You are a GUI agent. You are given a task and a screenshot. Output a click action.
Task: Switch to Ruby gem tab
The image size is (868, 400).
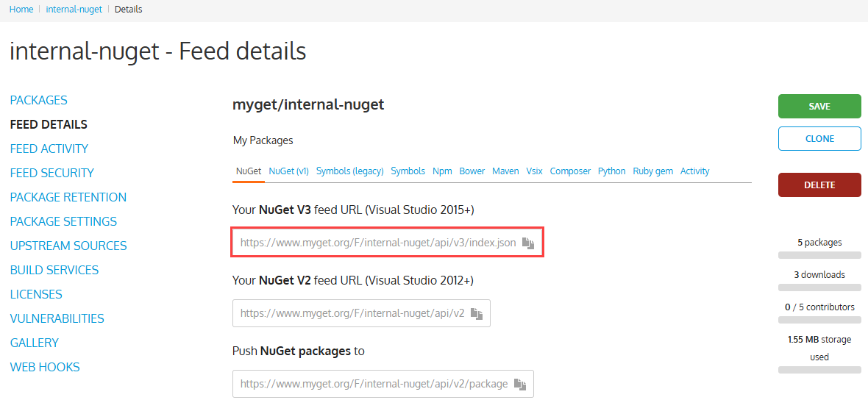pos(653,171)
